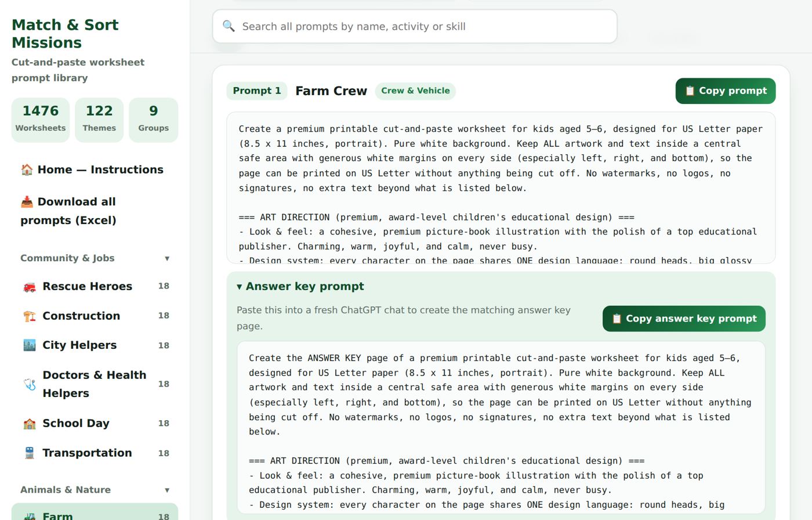Image resolution: width=812 pixels, height=520 pixels.
Task: Click the magnifier icon in the search box
Action: (x=229, y=26)
